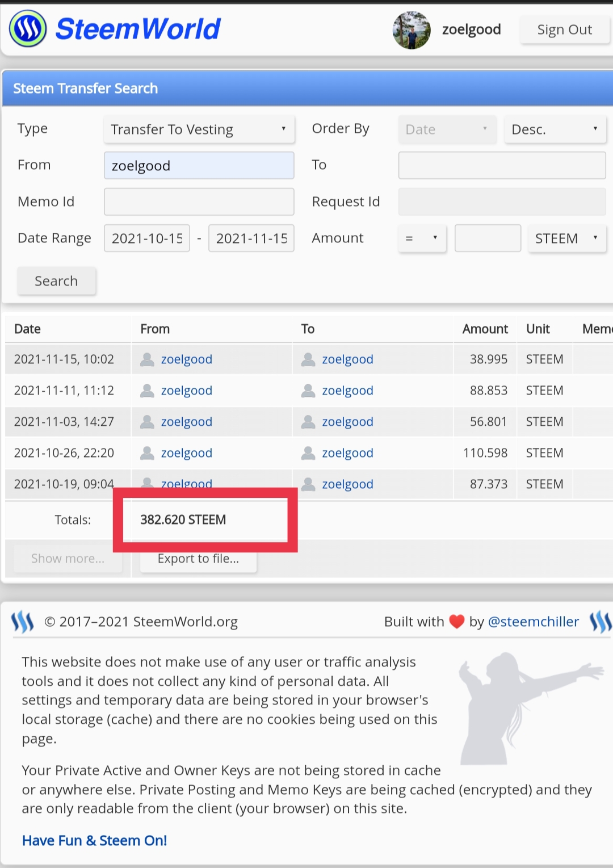Screen dimensions: 613x868
Task: Click the Sign Out button
Action: [564, 30]
